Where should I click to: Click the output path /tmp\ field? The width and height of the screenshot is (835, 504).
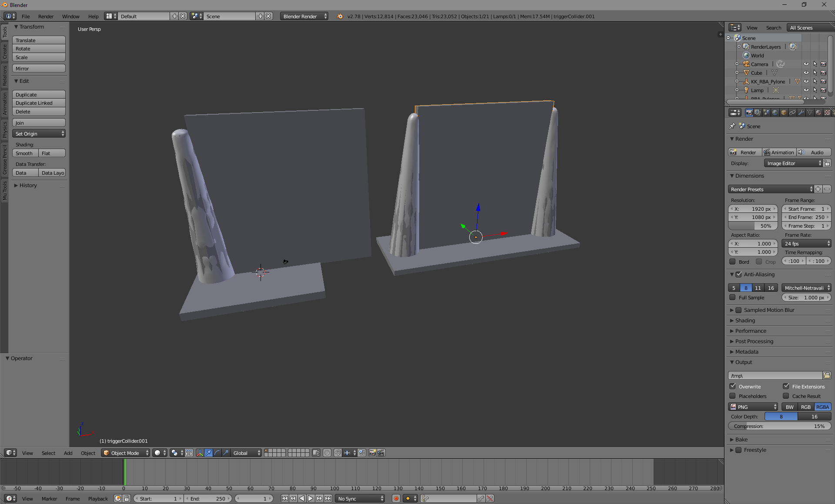coord(775,375)
